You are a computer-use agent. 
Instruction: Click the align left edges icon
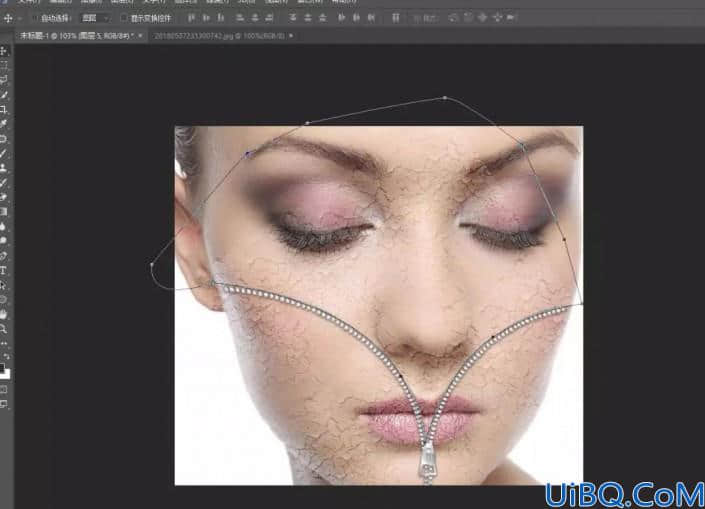(240, 18)
